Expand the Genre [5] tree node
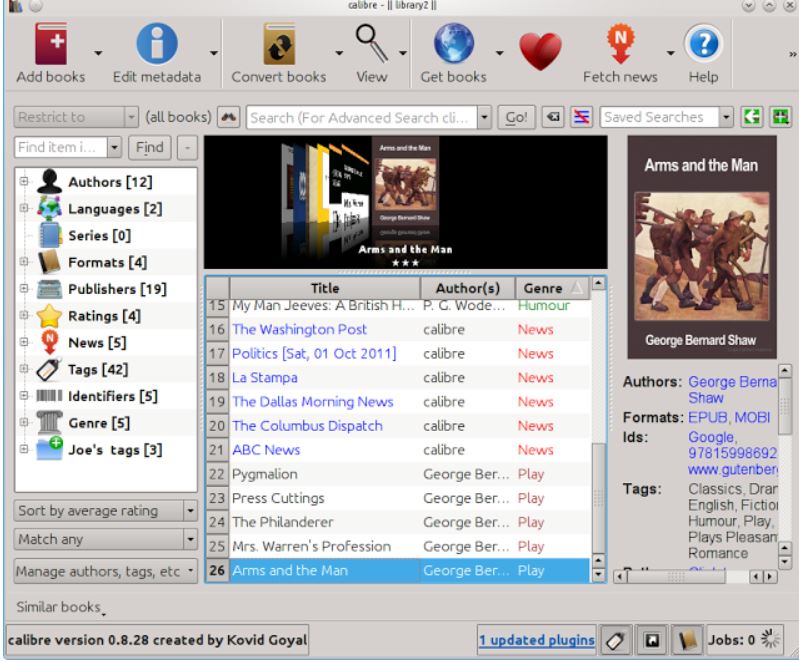This screenshot has width=799, height=662. pos(24,422)
